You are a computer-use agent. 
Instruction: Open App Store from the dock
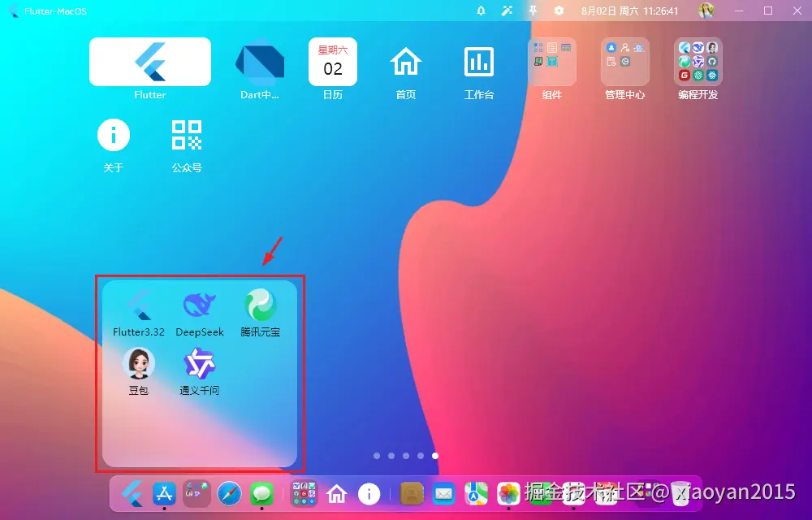[x=164, y=493]
